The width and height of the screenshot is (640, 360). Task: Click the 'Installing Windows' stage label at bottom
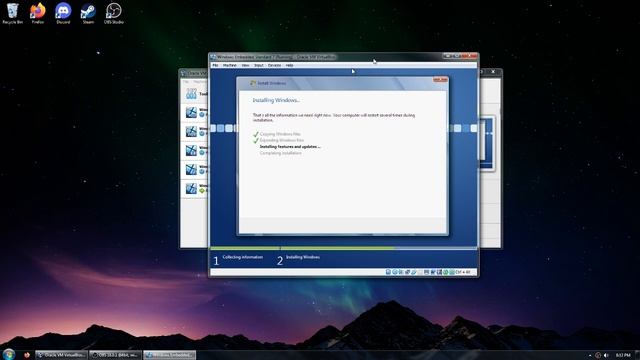[x=303, y=257]
